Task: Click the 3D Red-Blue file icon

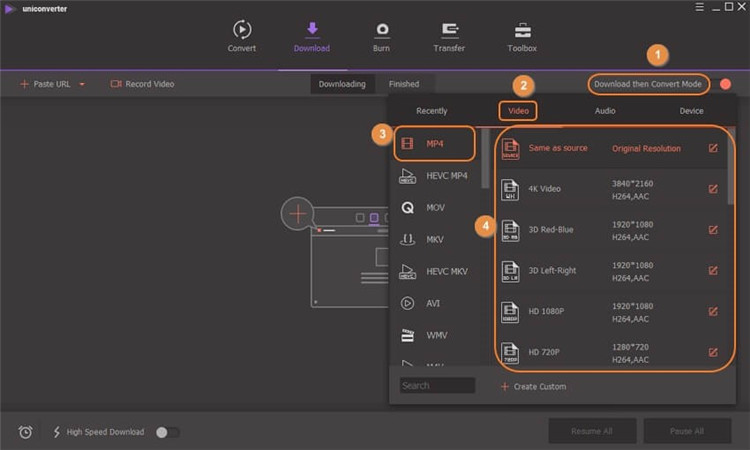Action: tap(510, 230)
